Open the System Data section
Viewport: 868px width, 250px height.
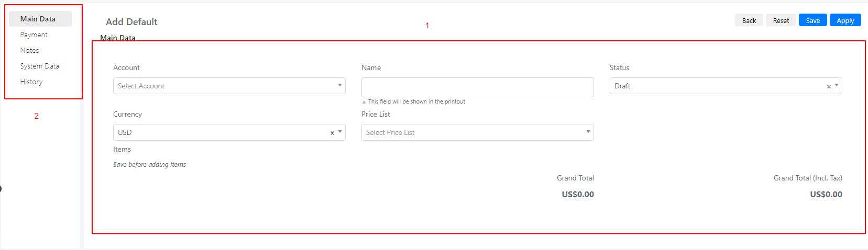(x=40, y=66)
